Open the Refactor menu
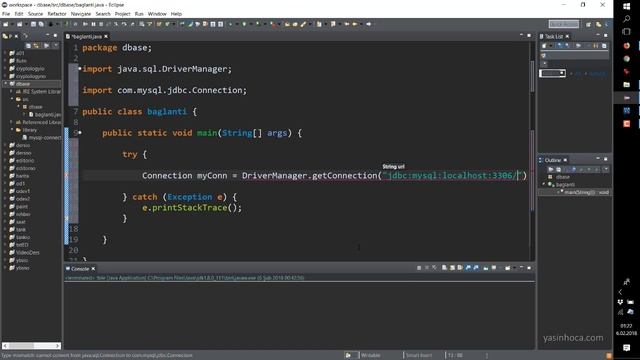 tap(57, 14)
